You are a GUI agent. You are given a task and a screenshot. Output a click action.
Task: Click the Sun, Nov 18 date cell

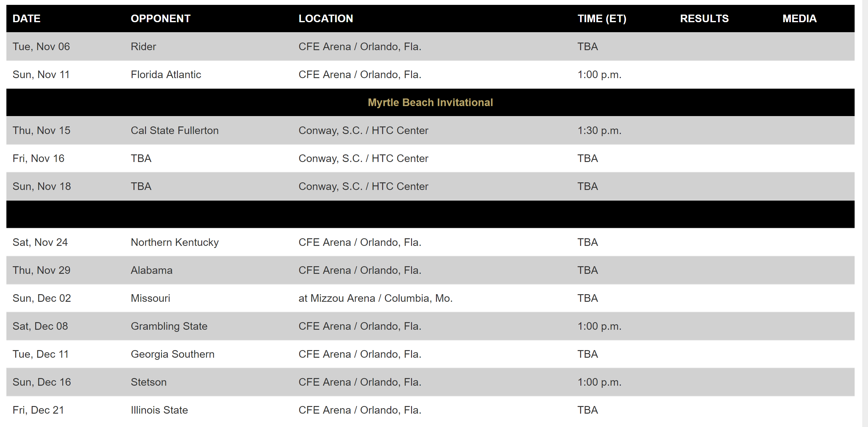[x=42, y=186]
